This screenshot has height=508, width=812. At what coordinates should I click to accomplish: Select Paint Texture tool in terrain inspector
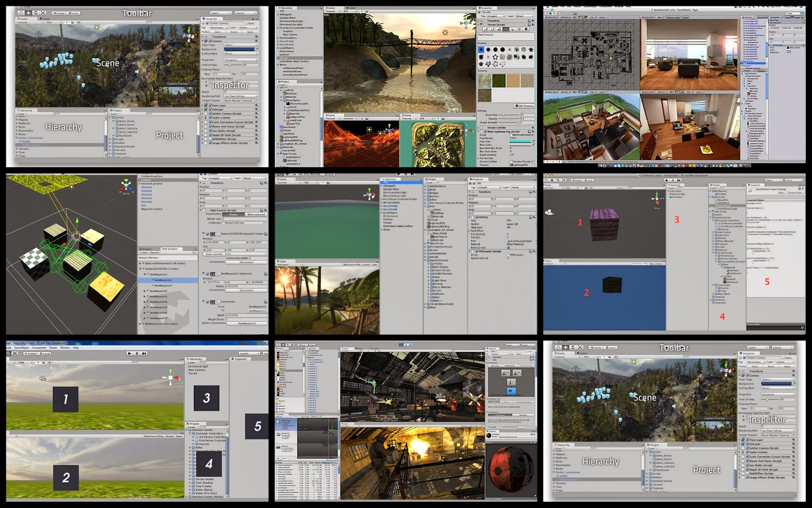tap(506, 29)
